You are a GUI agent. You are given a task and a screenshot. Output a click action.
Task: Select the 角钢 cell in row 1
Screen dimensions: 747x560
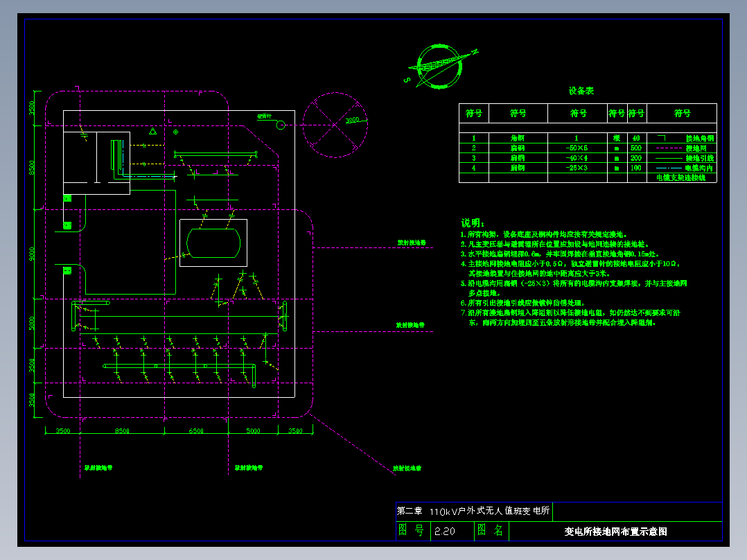518,138
